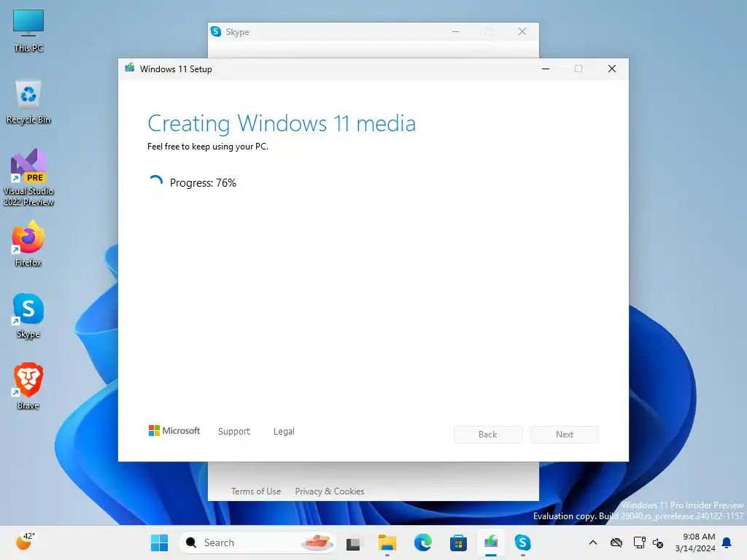Click the 'Creating Windows 11 media' heading
Viewport: 747px width, 560px height.
[x=282, y=123]
